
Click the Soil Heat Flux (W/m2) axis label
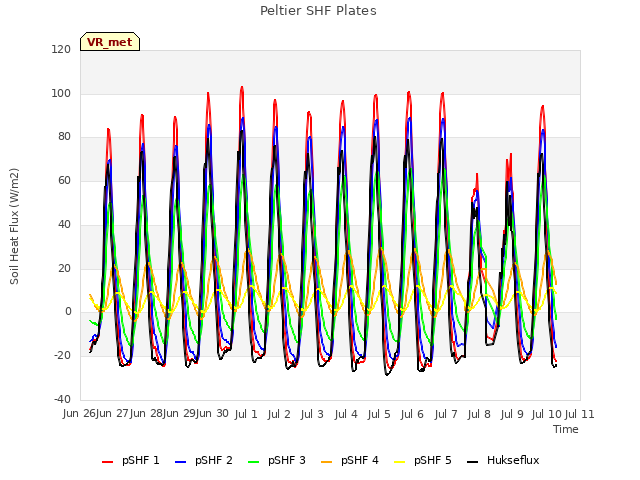click(14, 226)
